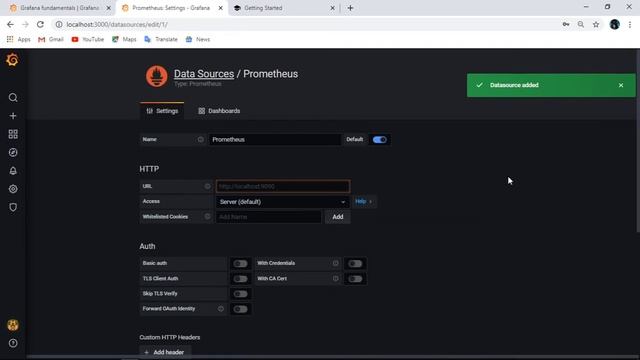
Task: Open the Grafana home logo
Action: [x=12, y=60]
